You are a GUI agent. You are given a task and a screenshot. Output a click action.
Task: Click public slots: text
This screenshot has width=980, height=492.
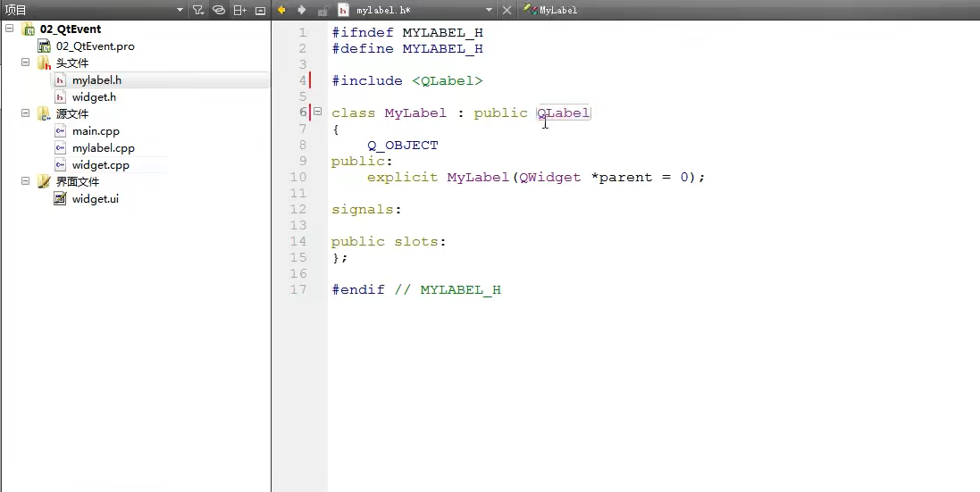[389, 242]
